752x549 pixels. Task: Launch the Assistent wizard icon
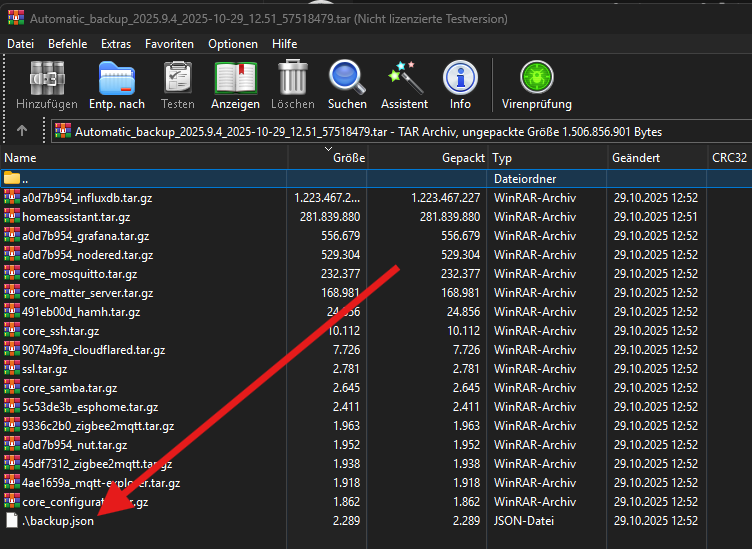tap(404, 84)
